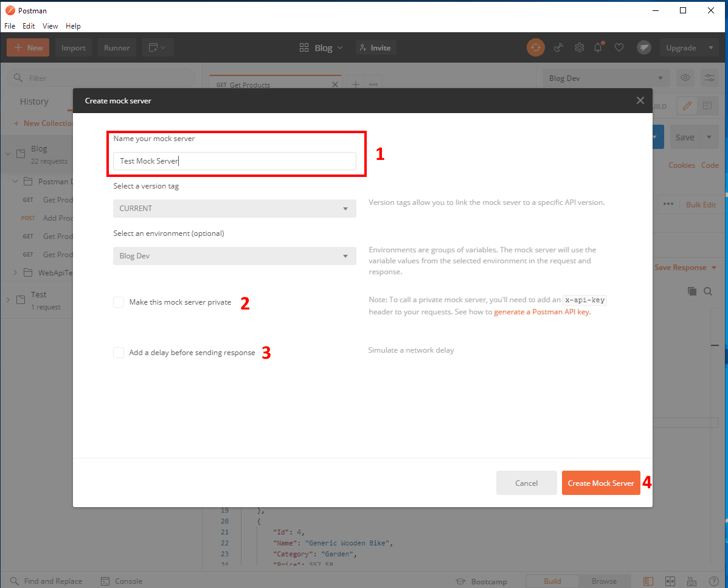Open the notifications bell
Viewport: 728px width, 588px height.
pyautogui.click(x=598, y=47)
